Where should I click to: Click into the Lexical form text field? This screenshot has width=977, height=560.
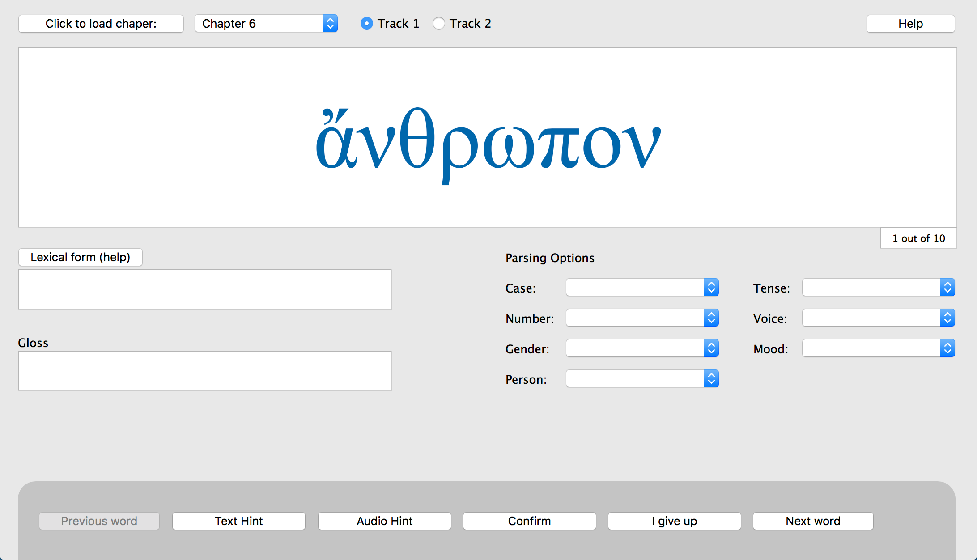(204, 289)
